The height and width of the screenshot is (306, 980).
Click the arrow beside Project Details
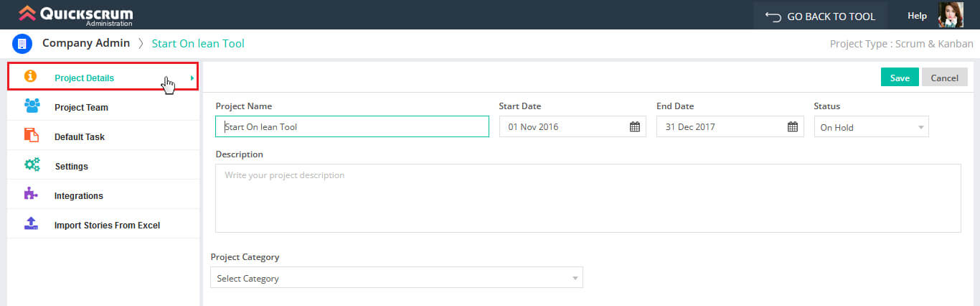click(x=192, y=78)
